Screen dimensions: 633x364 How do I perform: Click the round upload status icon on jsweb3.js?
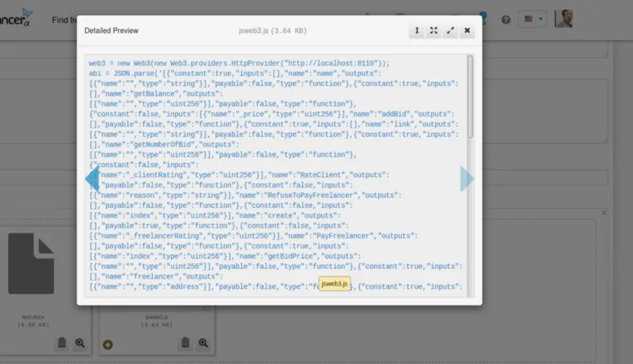pyautogui.click(x=108, y=345)
